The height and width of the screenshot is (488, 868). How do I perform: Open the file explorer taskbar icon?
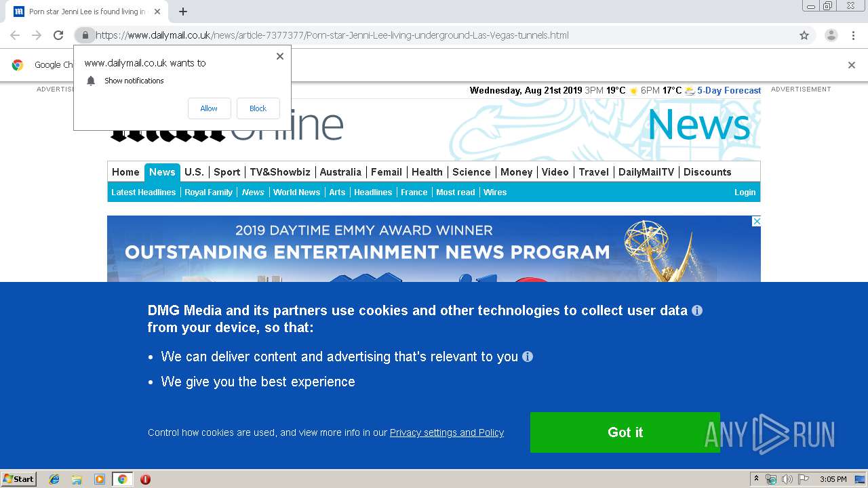[77, 479]
